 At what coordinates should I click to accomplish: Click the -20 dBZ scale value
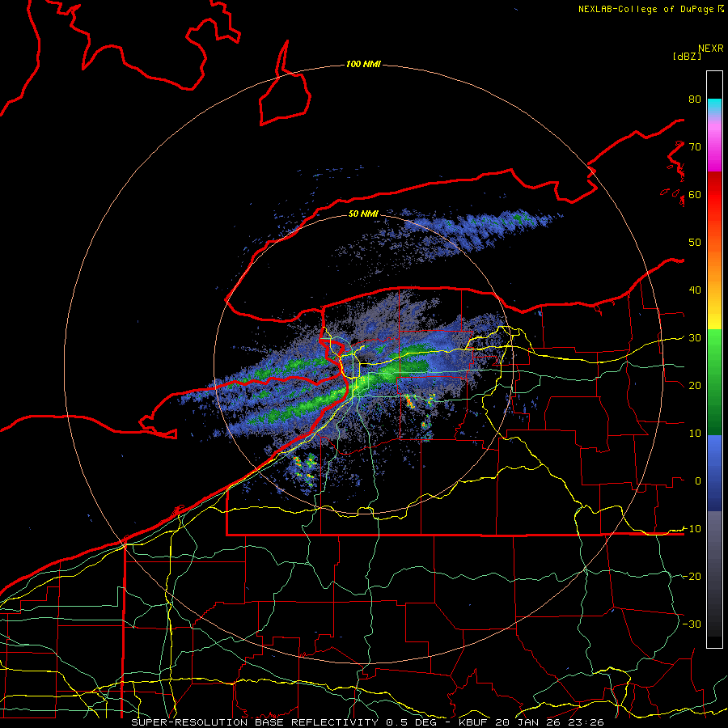point(692,576)
